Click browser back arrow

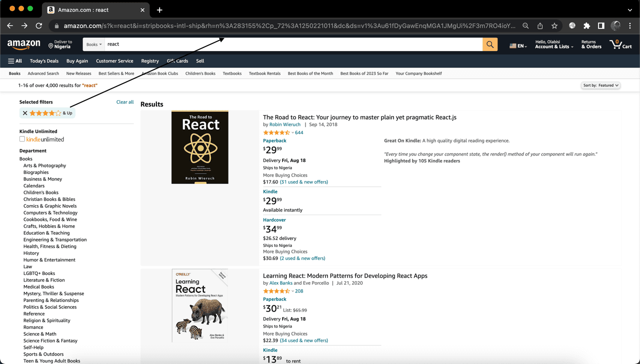(x=10, y=25)
